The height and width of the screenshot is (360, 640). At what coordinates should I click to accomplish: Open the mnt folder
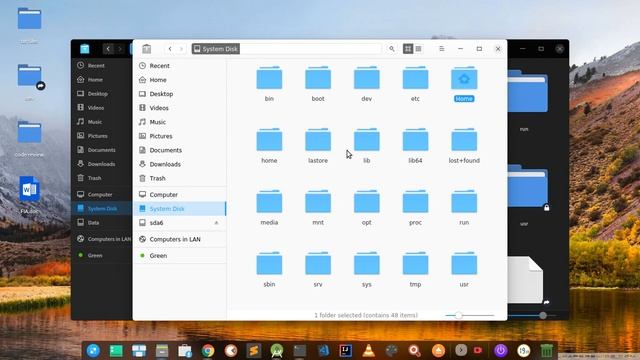(x=318, y=202)
